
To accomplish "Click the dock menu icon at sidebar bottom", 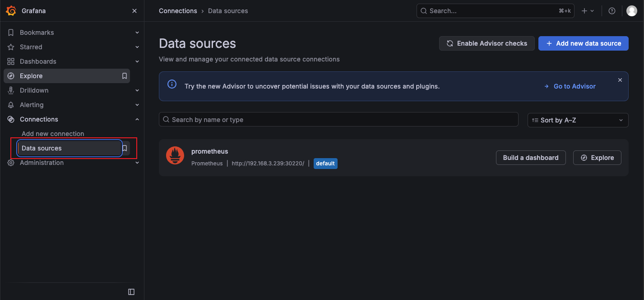I will (131, 292).
